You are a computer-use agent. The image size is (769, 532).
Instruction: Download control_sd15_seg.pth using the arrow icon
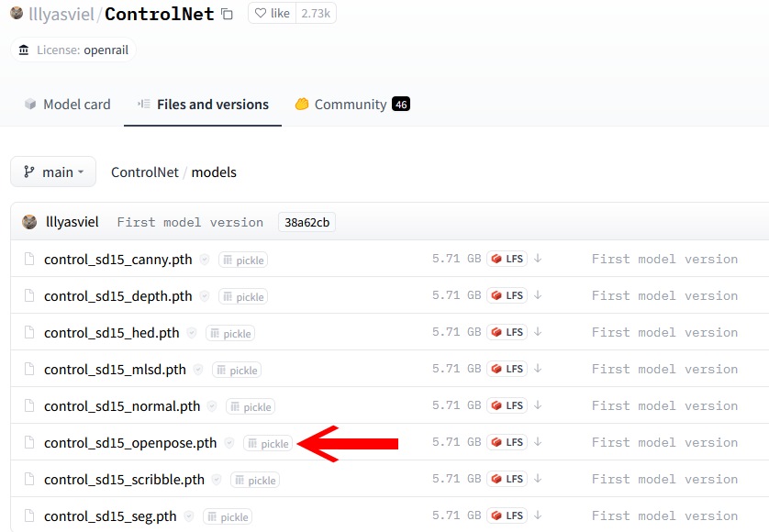pyautogui.click(x=538, y=515)
